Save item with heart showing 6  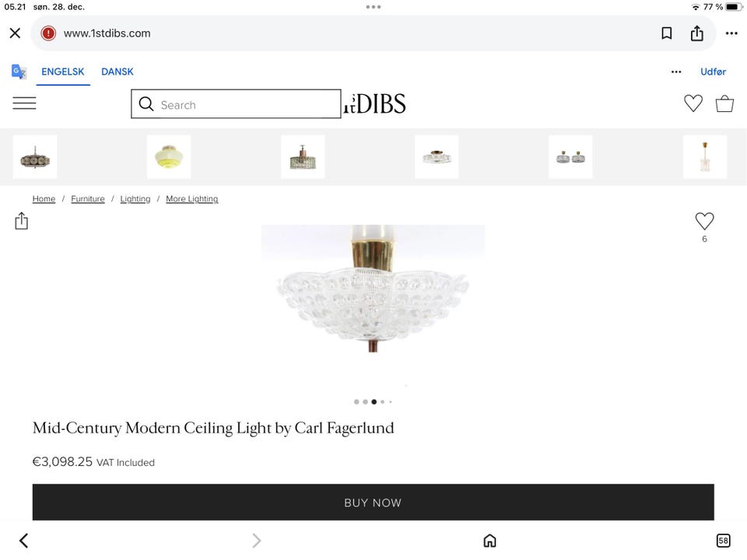(704, 222)
